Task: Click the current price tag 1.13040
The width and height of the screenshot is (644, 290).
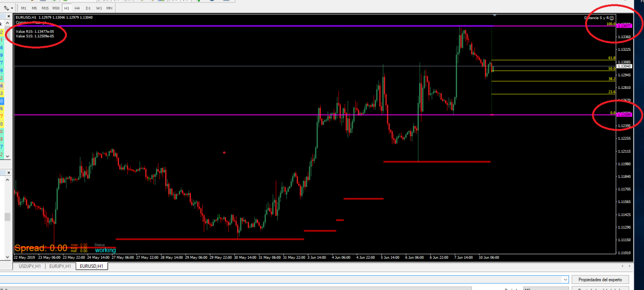Action: point(624,66)
